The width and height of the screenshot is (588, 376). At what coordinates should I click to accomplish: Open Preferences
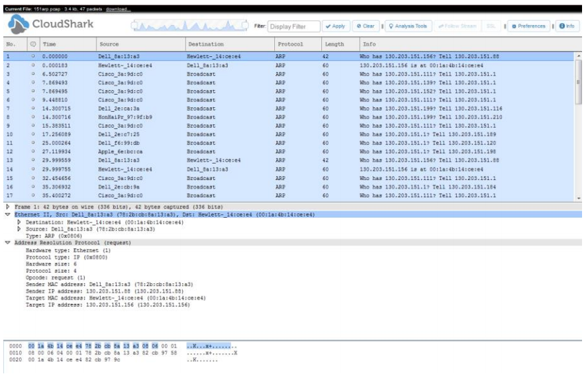click(x=528, y=26)
